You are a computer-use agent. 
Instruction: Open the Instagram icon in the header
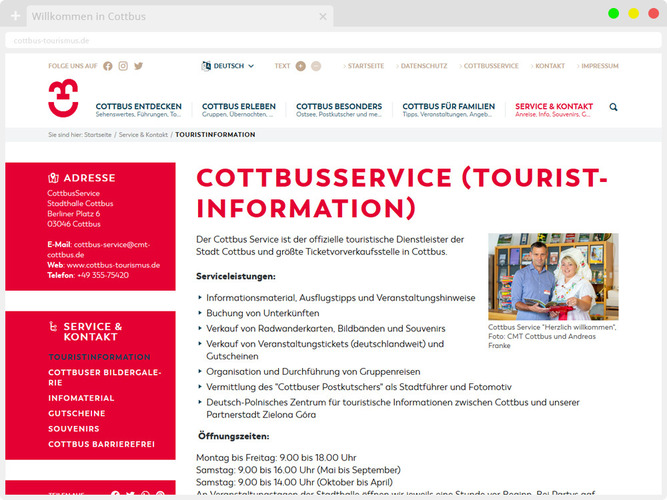(123, 66)
